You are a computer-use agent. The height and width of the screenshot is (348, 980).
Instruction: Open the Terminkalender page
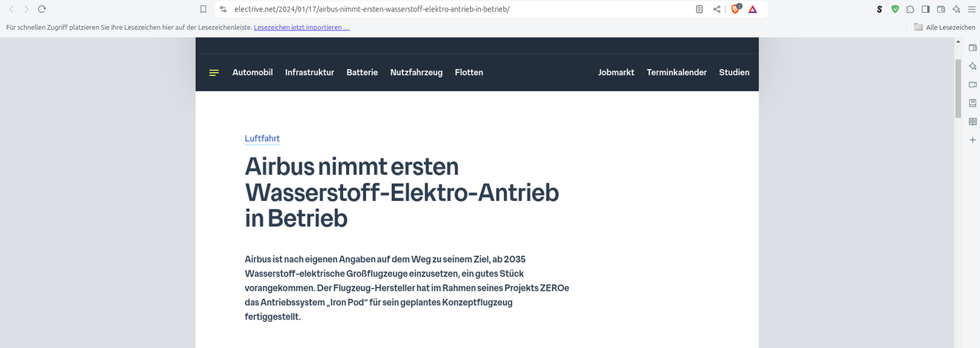point(677,73)
